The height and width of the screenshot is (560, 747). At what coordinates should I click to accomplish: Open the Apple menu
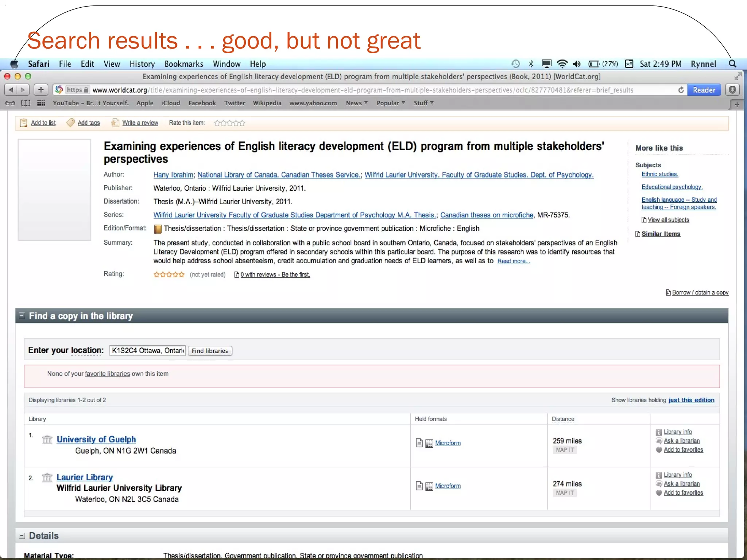15,64
